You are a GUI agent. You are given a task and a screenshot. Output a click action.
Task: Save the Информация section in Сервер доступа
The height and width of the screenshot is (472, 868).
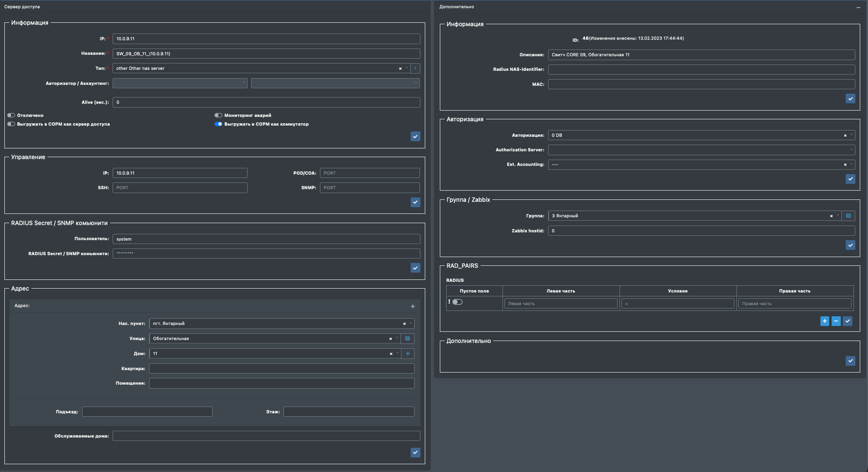[x=415, y=136]
